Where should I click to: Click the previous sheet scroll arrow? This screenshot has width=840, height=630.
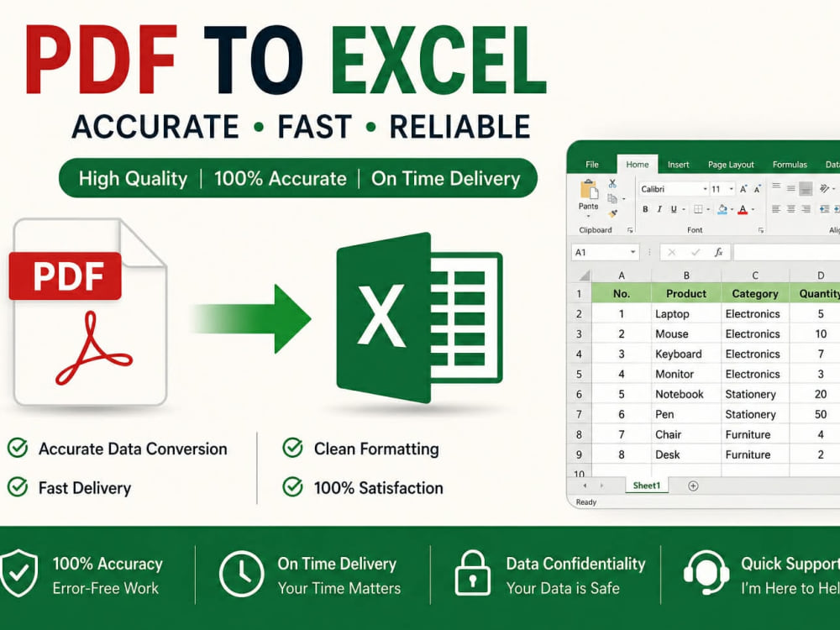pos(585,486)
